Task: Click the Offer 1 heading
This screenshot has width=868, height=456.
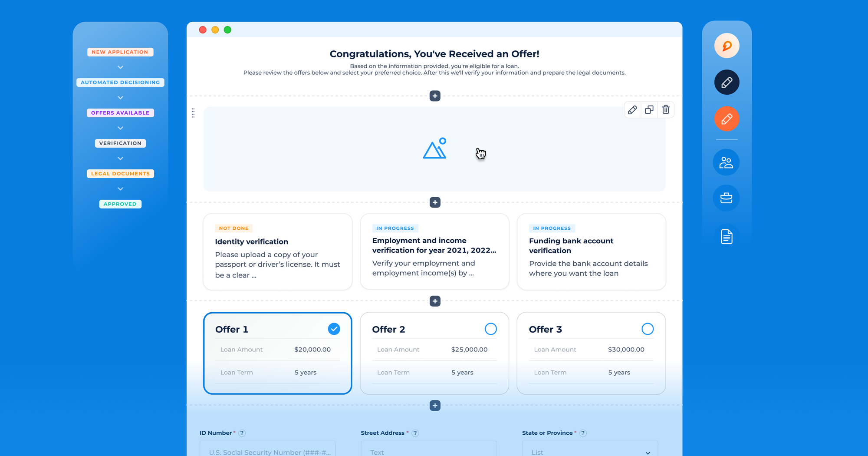Action: click(232, 330)
